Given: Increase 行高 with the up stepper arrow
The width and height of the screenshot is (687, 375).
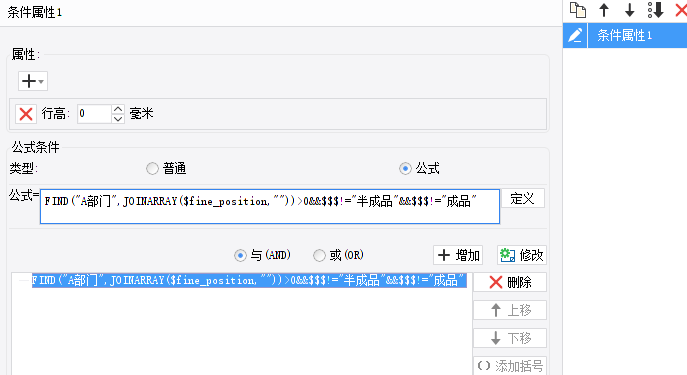Looking at the screenshot, I should coord(118,109).
